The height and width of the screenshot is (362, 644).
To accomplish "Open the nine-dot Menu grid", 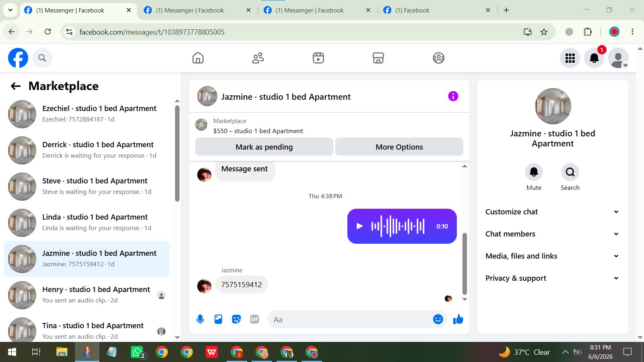I will coord(570,58).
